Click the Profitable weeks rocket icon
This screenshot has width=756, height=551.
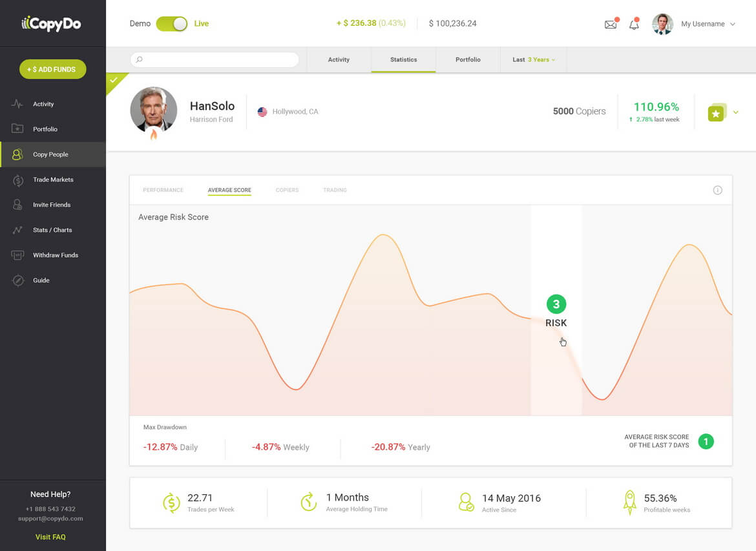pos(630,503)
